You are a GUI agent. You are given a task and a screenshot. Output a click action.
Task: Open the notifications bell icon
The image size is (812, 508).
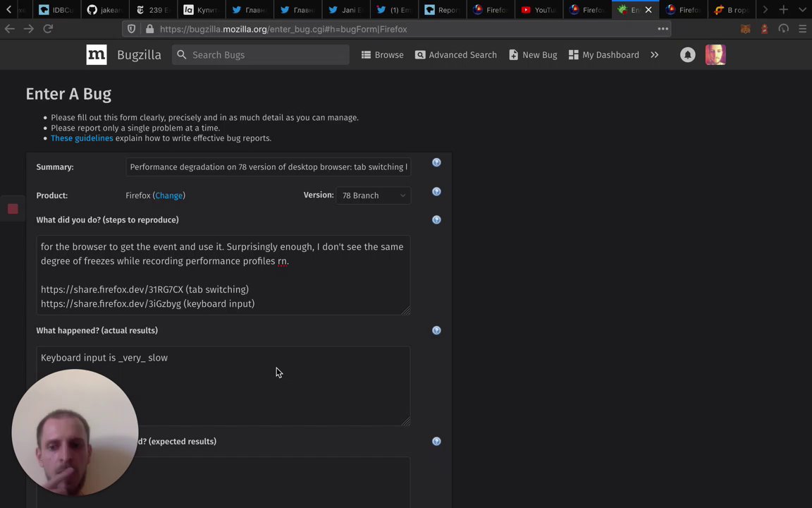tap(687, 54)
